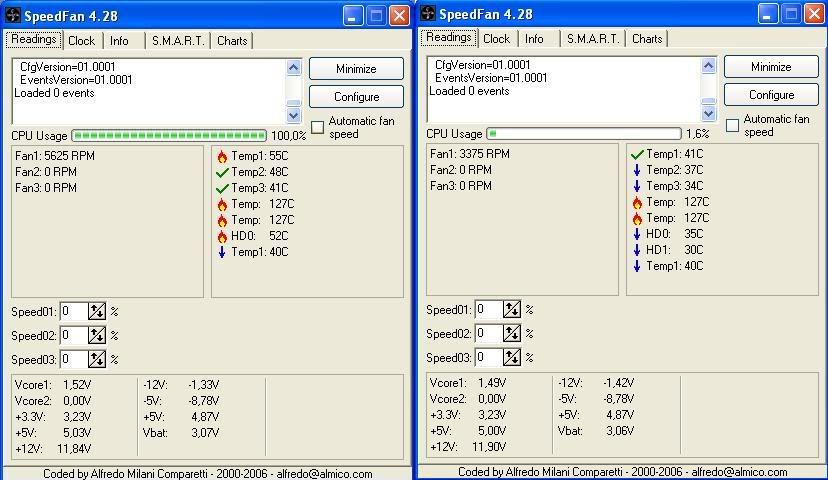Click Speed02 spinner arrows in left window
Image resolution: width=828 pixels, height=480 pixels.
point(97,335)
